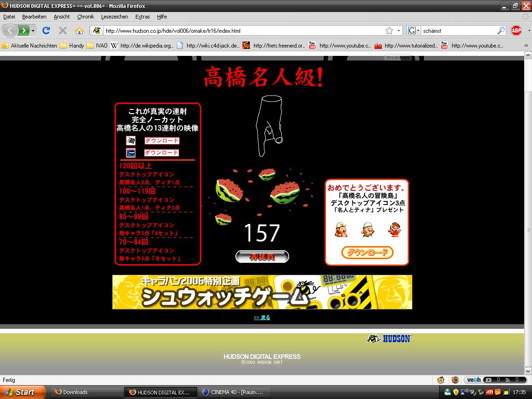Click the Greasemonkey monkey icon in status bar

pyautogui.click(x=441, y=380)
